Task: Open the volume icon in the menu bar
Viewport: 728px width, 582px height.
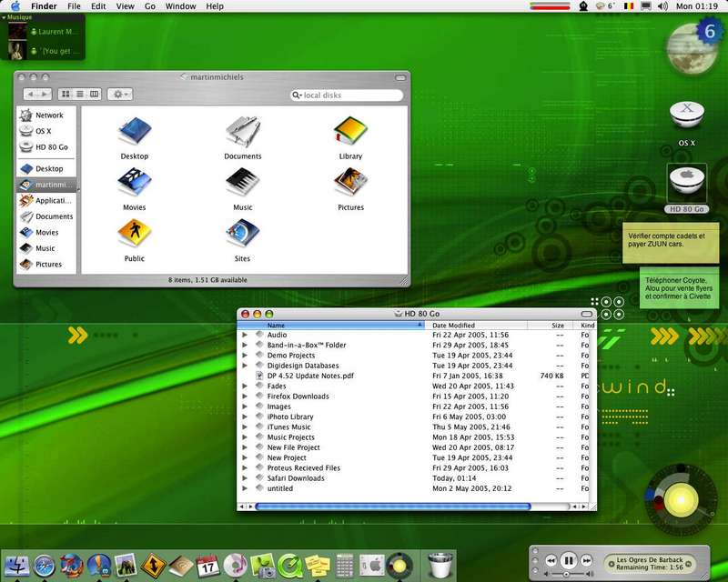Action: click(x=662, y=6)
